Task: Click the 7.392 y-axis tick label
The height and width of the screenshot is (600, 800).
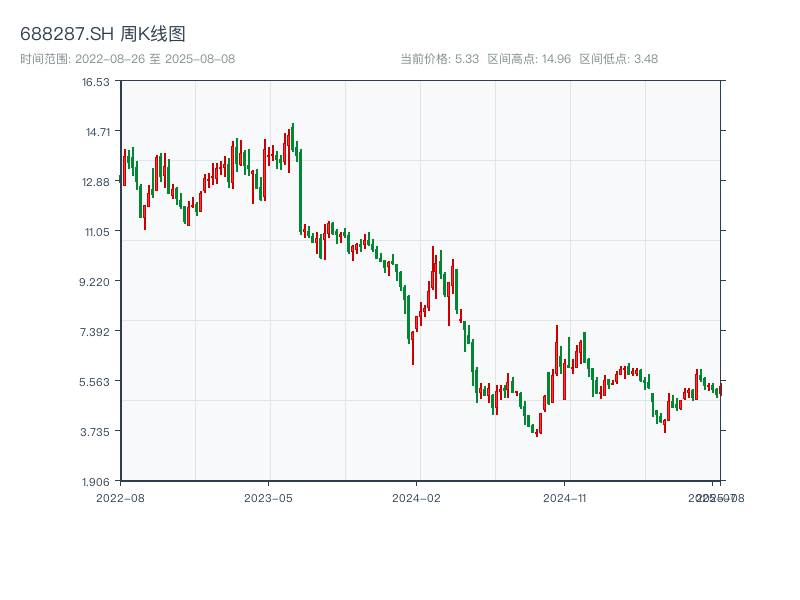Action: 96,332
